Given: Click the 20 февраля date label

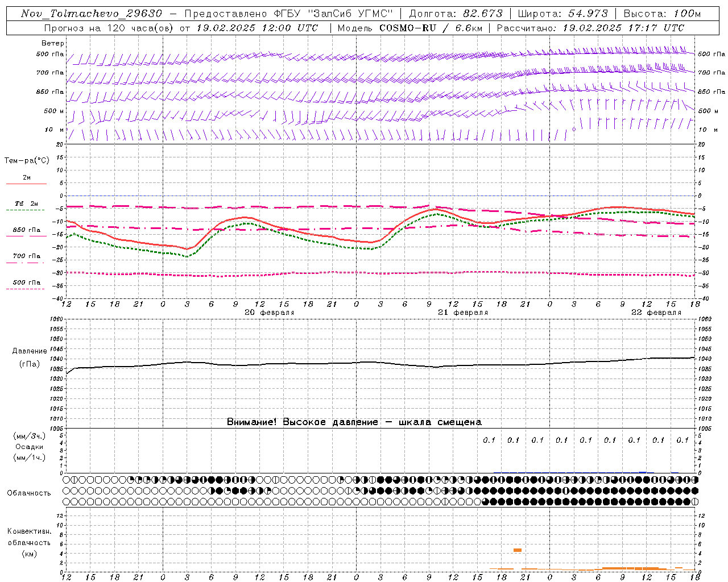Looking at the screenshot, I should [x=270, y=313].
